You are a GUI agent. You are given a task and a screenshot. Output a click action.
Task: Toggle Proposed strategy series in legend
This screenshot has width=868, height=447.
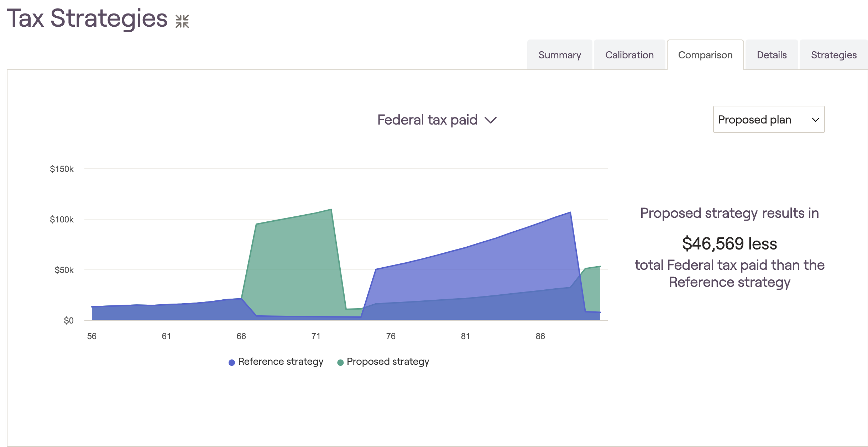coord(383,362)
